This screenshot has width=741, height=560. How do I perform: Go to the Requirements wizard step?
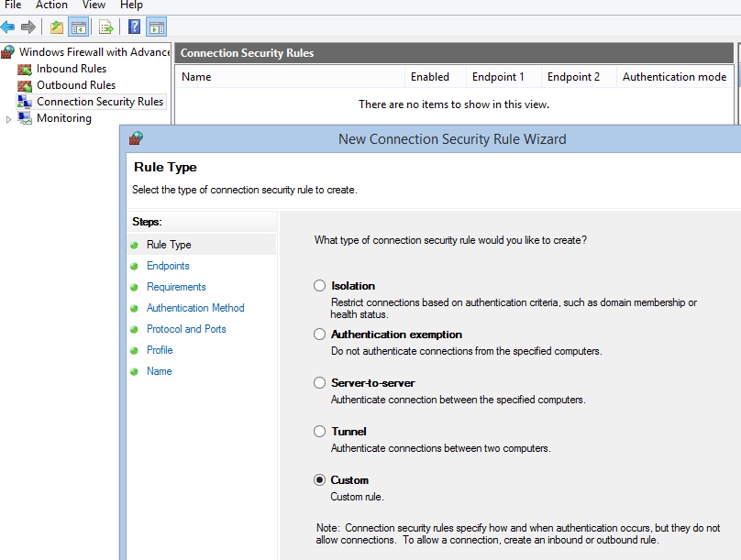pos(176,287)
